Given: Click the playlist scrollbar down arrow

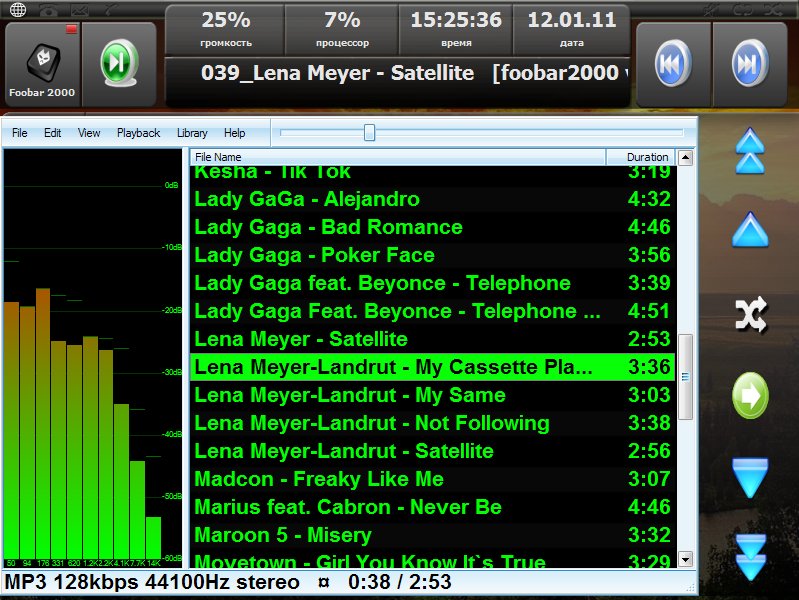Looking at the screenshot, I should pyautogui.click(x=685, y=559).
